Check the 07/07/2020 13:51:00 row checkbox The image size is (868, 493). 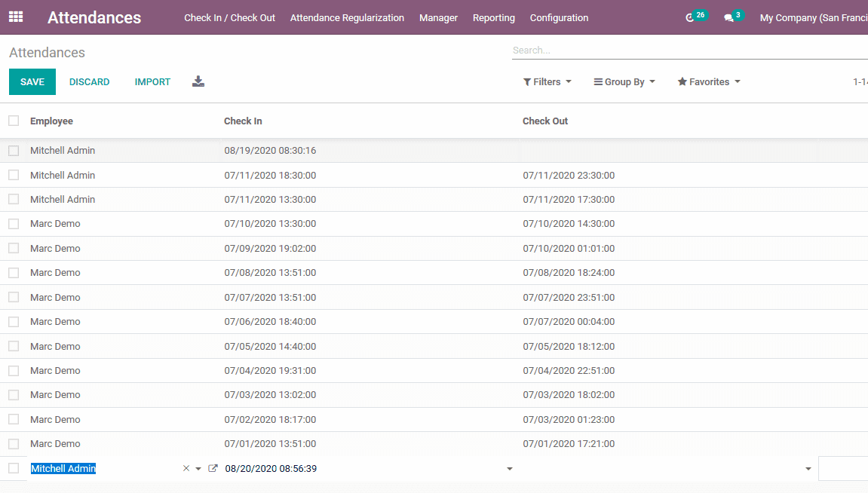pyautogui.click(x=14, y=297)
